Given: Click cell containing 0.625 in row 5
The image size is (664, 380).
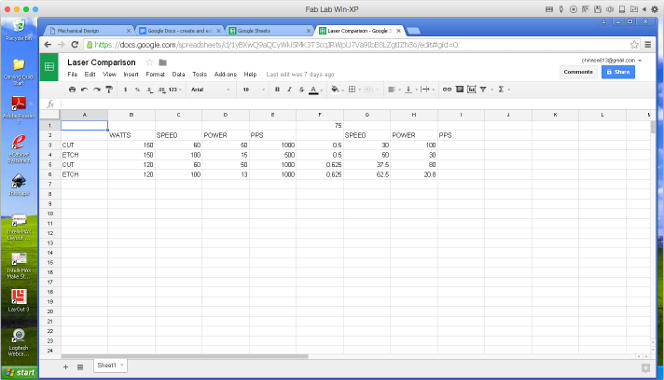Looking at the screenshot, I should coord(320,164).
